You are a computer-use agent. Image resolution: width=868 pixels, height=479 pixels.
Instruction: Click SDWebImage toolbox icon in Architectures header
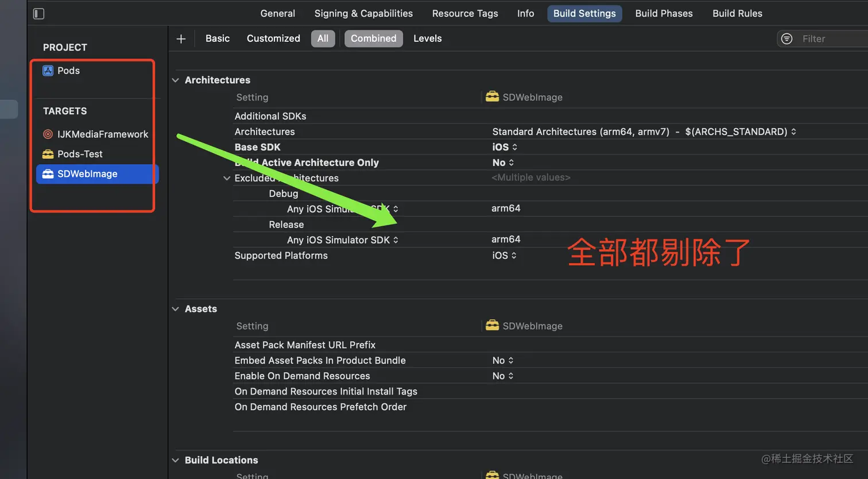click(492, 96)
